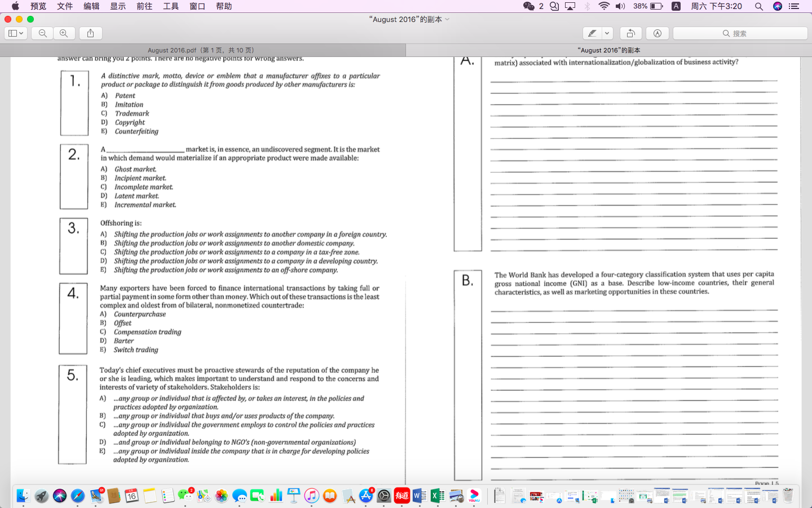Image resolution: width=812 pixels, height=508 pixels.
Task: Open iTunes from the Dock
Action: [x=312, y=496]
